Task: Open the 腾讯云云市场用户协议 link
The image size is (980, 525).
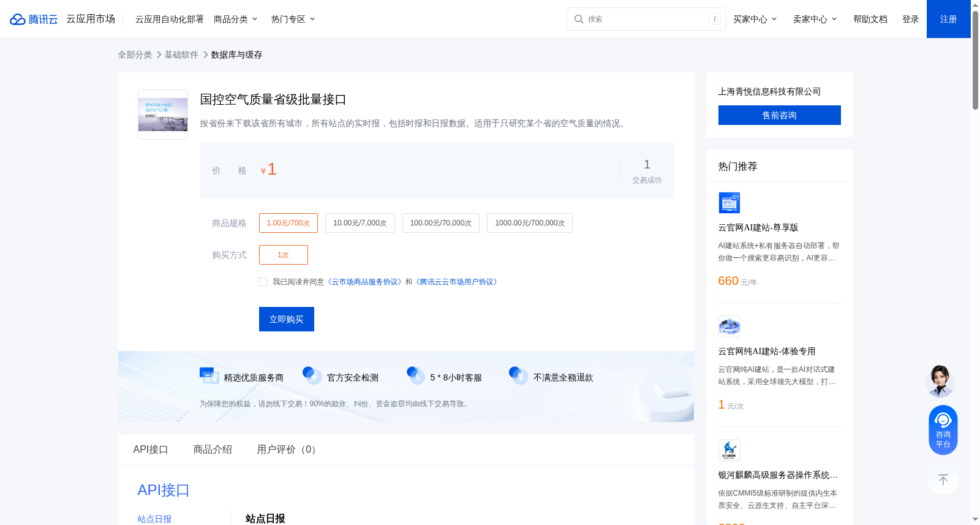Action: pyautogui.click(x=457, y=282)
